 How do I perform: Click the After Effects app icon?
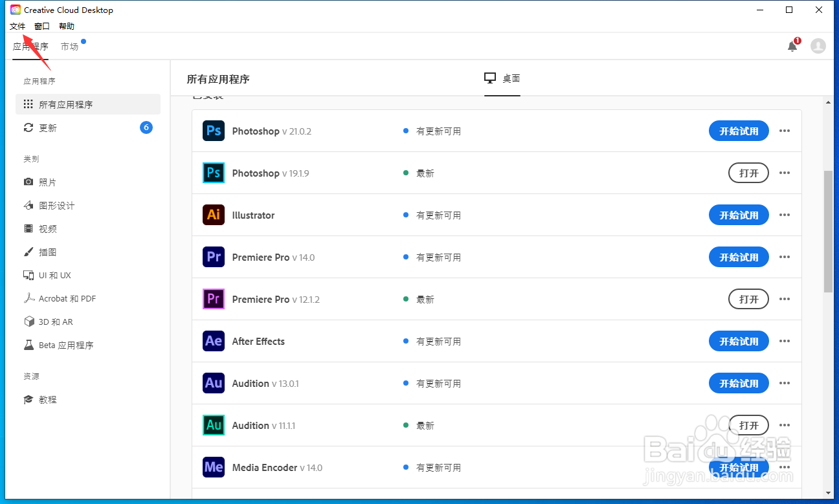pos(214,341)
